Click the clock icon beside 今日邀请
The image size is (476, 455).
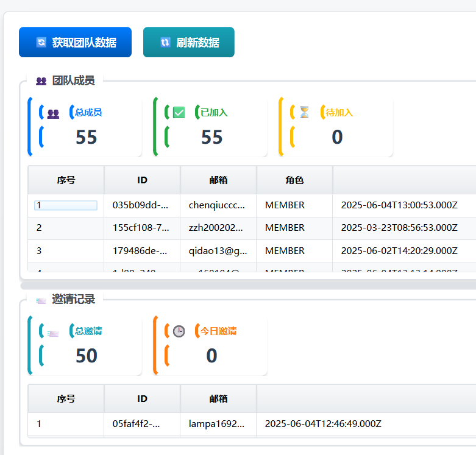click(179, 331)
